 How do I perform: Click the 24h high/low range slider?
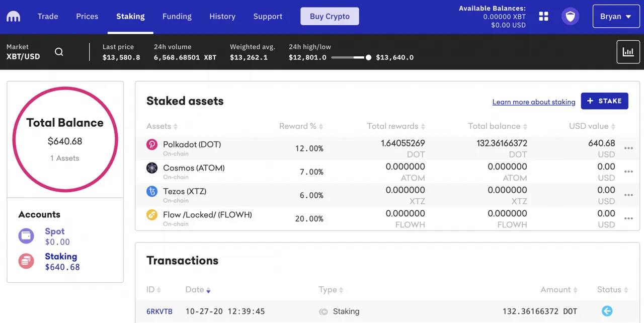click(x=351, y=57)
